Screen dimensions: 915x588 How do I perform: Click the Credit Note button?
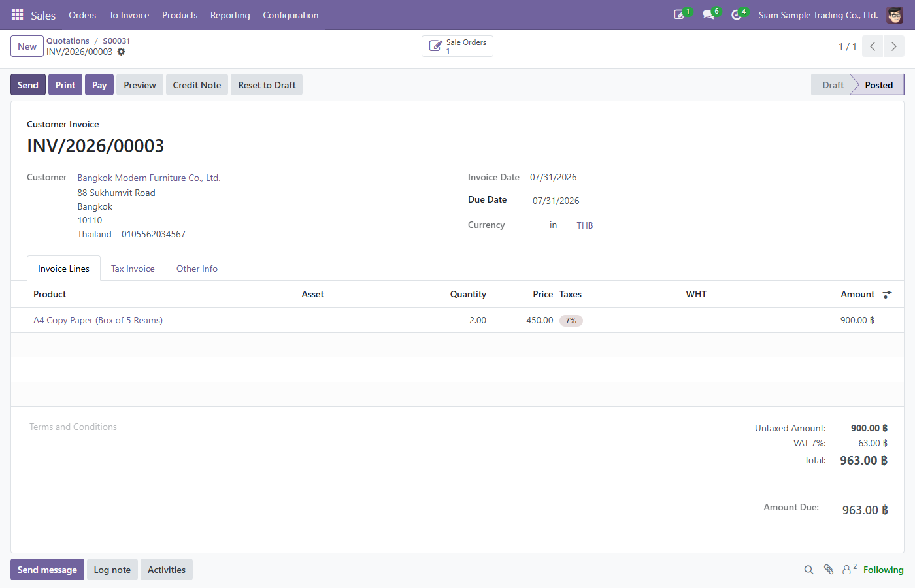(x=197, y=85)
